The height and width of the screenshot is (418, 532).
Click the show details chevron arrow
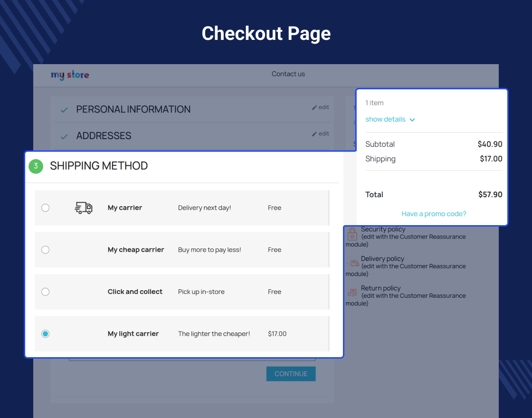coord(412,120)
